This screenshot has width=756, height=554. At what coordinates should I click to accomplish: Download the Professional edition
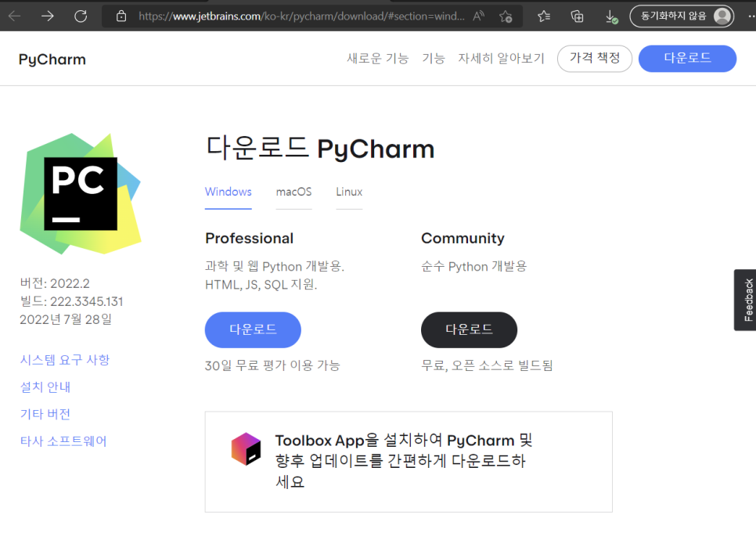click(x=253, y=329)
